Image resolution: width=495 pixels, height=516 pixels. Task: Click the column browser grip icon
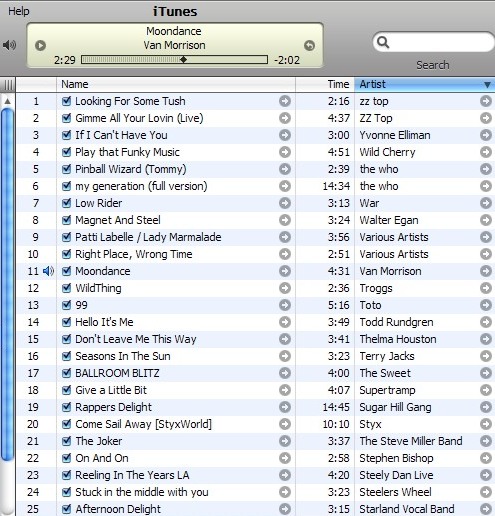[x=8, y=85]
